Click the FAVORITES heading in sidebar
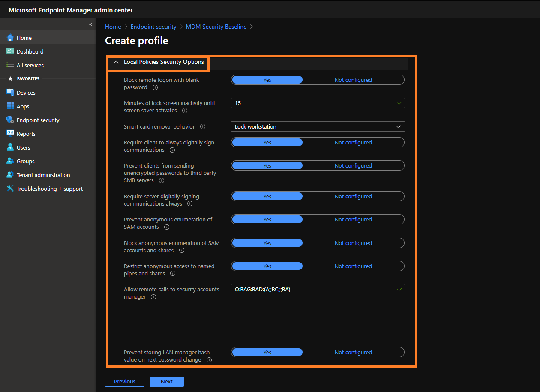This screenshot has width=540, height=392. pos(28,79)
